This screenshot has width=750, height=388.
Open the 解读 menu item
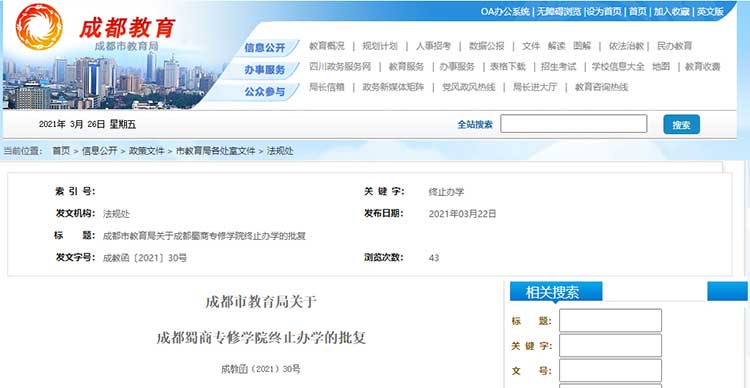pyautogui.click(x=557, y=46)
